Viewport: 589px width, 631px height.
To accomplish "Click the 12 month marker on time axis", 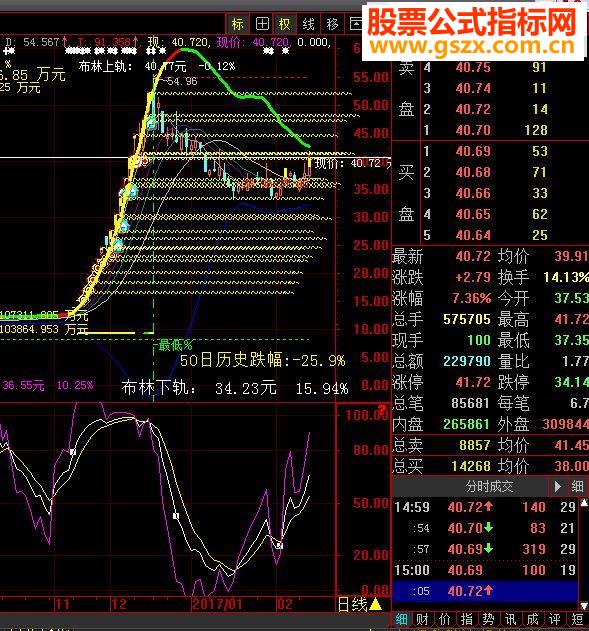I will point(119,604).
